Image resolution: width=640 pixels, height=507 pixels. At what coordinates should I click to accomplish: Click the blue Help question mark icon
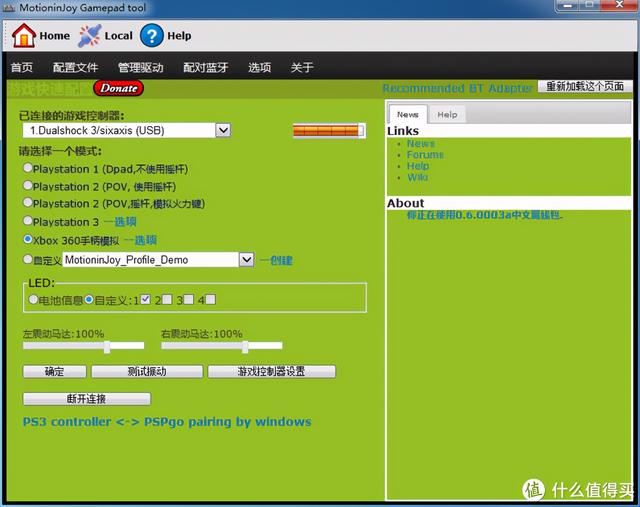(x=151, y=36)
